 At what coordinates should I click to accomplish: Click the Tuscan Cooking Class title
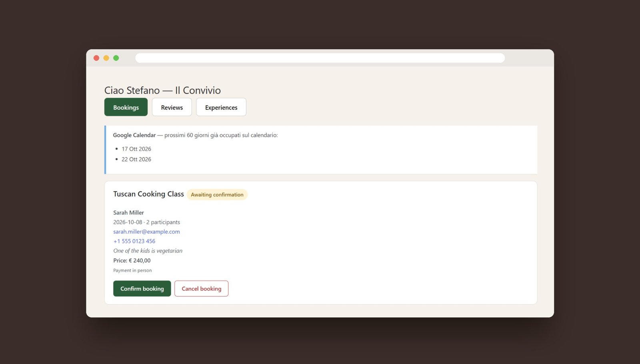(x=148, y=194)
